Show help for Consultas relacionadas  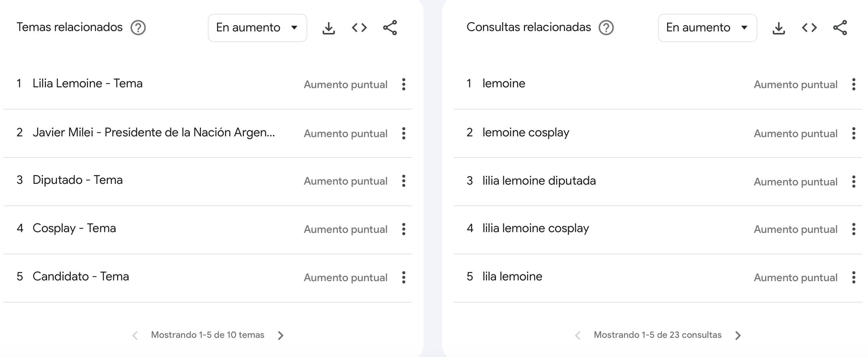(606, 28)
